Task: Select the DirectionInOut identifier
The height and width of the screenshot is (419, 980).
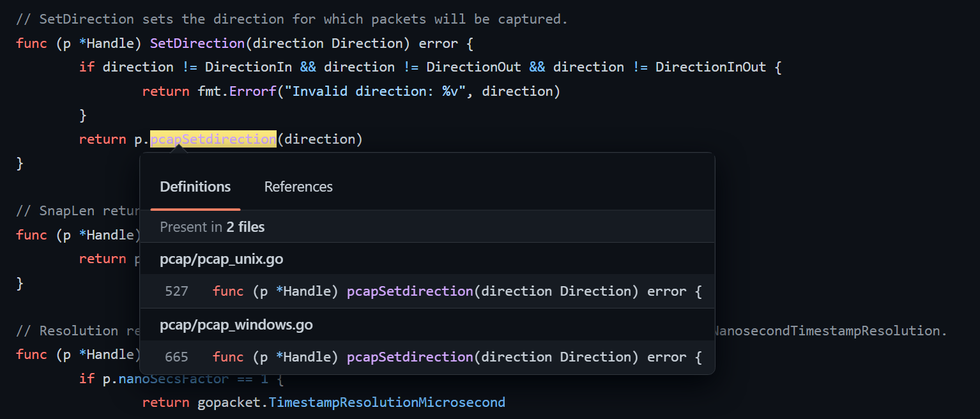Action: pos(710,66)
